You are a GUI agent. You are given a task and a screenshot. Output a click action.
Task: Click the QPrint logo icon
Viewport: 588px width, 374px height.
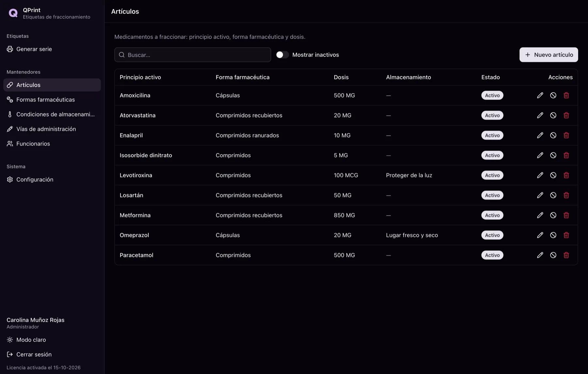(13, 13)
